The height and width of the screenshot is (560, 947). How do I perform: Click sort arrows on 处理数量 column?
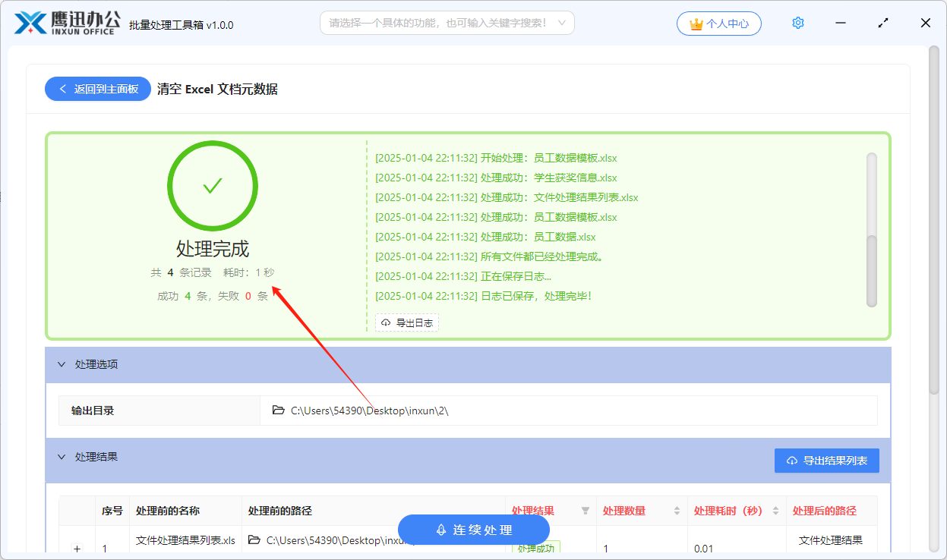(677, 511)
